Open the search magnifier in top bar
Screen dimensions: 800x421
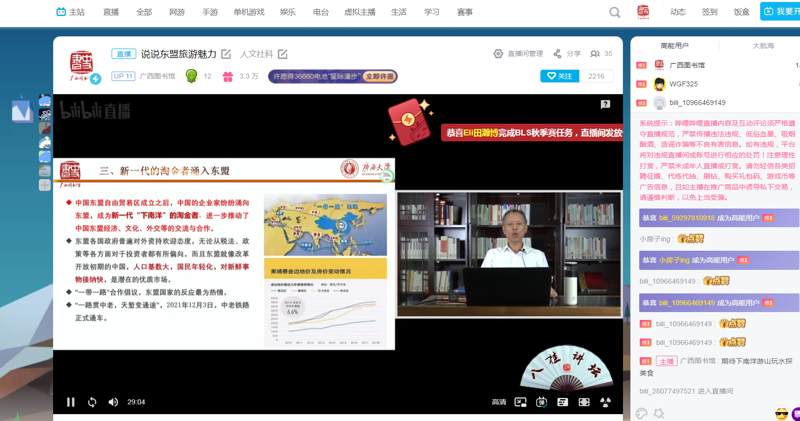pos(615,12)
